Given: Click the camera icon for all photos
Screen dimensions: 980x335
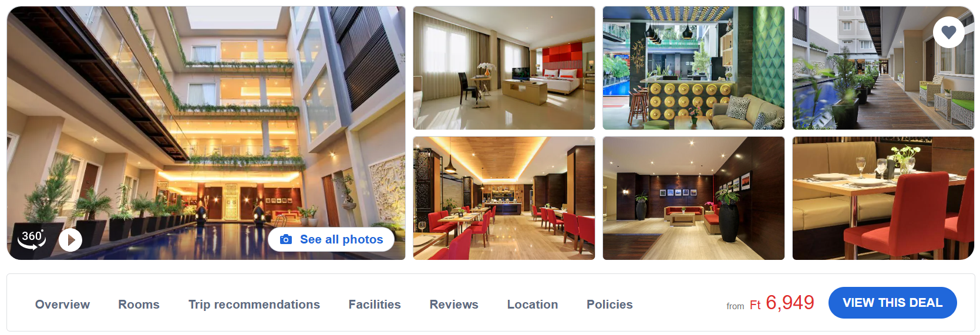Looking at the screenshot, I should (x=286, y=239).
